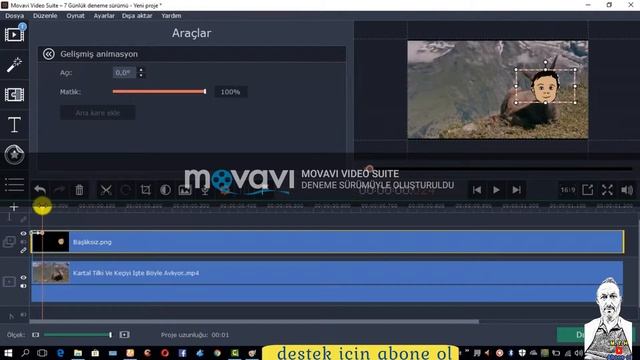Open the Düzenle menu
The height and width of the screenshot is (360, 640).
click(x=45, y=16)
